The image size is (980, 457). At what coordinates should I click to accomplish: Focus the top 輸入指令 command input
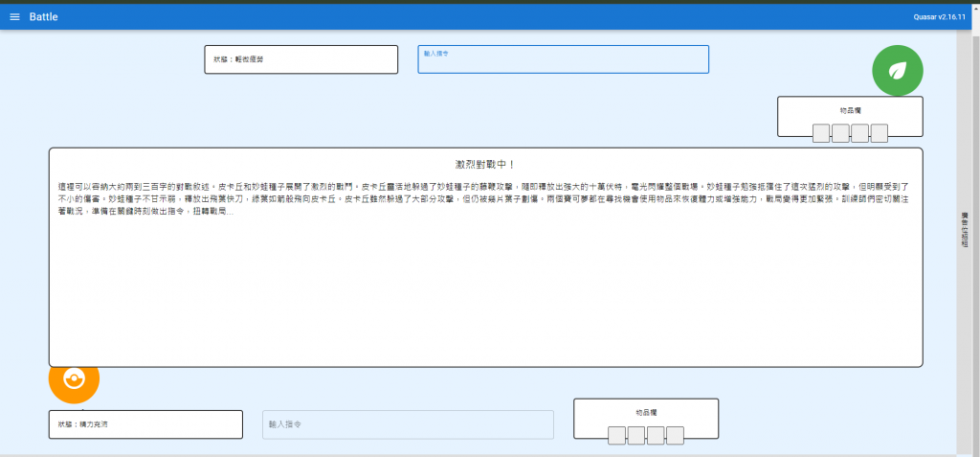pos(563,59)
